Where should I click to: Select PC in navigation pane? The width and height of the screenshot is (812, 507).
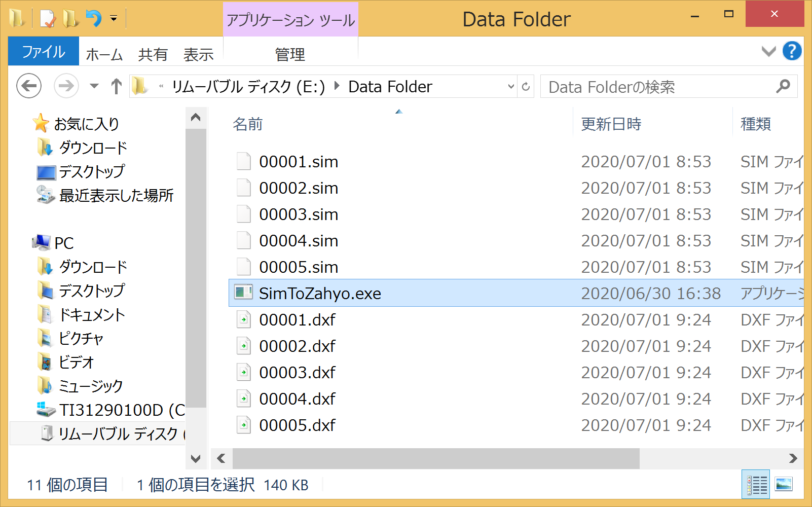tap(64, 243)
